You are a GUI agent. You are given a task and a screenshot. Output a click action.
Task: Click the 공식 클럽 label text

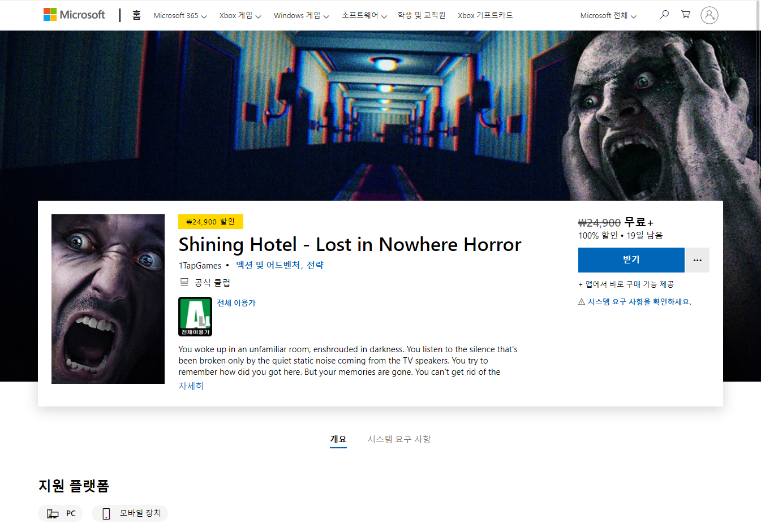pos(212,283)
